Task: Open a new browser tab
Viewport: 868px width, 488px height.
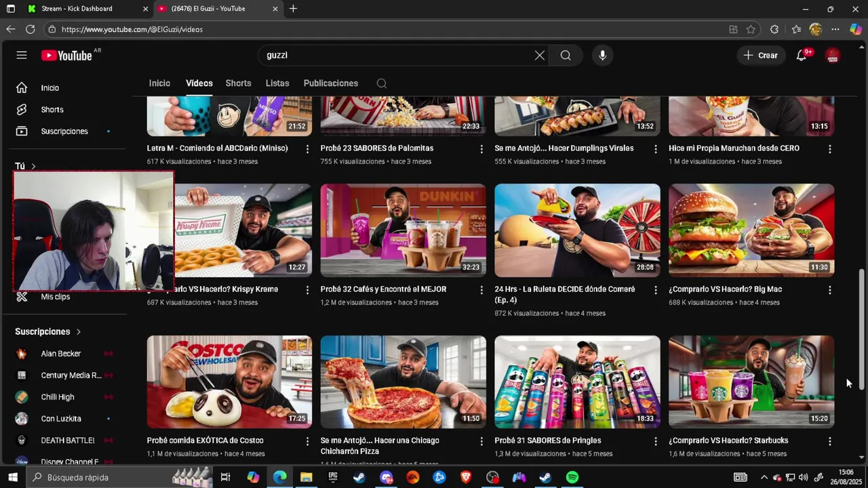Action: (x=293, y=9)
